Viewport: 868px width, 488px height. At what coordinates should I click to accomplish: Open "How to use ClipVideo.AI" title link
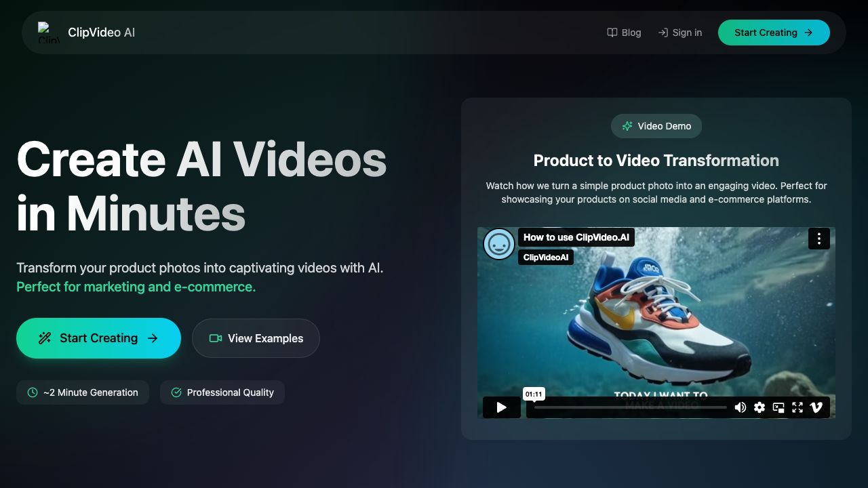point(576,237)
